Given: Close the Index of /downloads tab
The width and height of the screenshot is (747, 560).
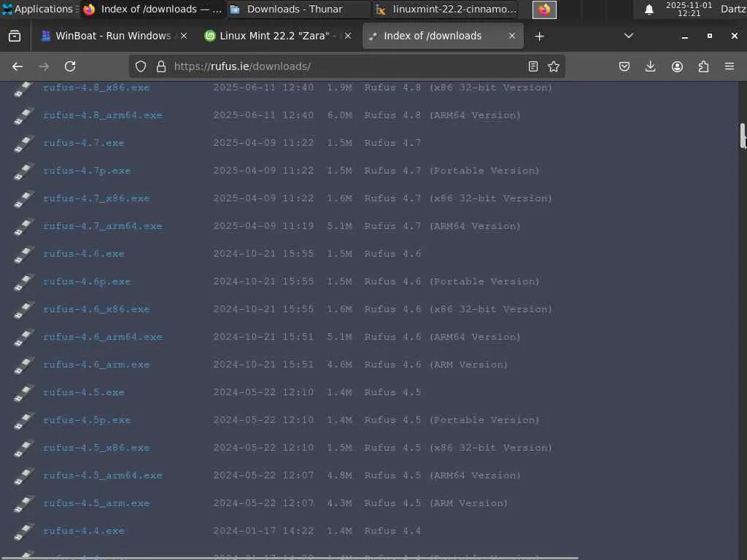Looking at the screenshot, I should pos(511,36).
